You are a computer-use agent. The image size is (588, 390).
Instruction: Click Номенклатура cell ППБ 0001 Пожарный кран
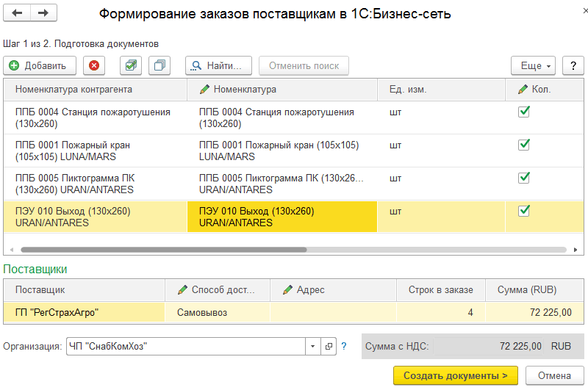tap(282, 151)
